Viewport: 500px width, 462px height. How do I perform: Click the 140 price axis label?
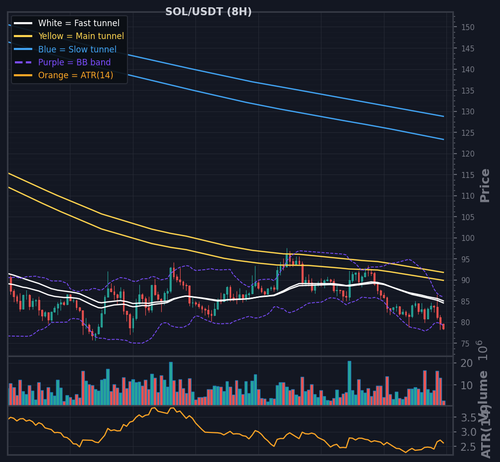468,70
